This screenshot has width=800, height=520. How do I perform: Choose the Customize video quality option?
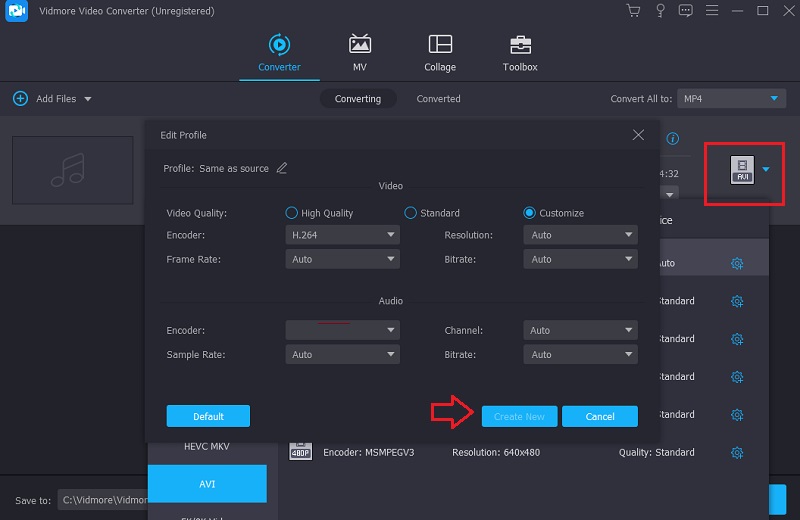tap(530, 213)
